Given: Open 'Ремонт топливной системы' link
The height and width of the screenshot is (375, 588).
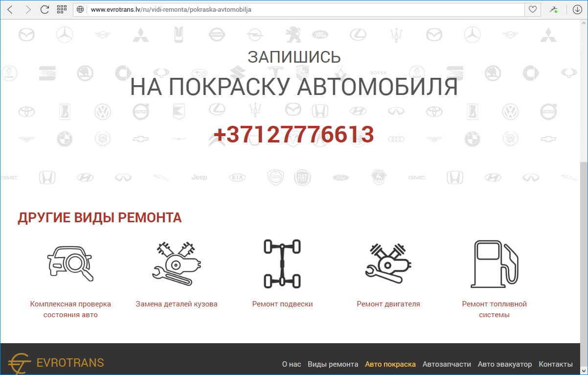Looking at the screenshot, I should [494, 309].
